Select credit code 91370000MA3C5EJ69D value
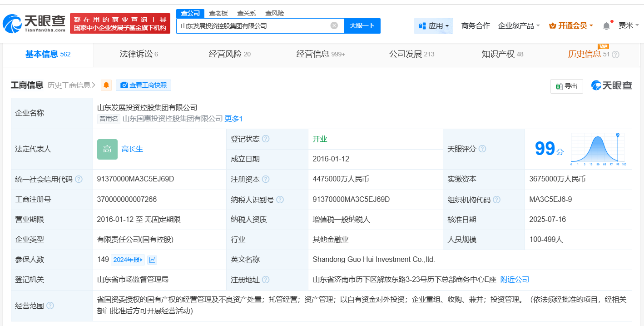This screenshot has width=644, height=326. 135,179
